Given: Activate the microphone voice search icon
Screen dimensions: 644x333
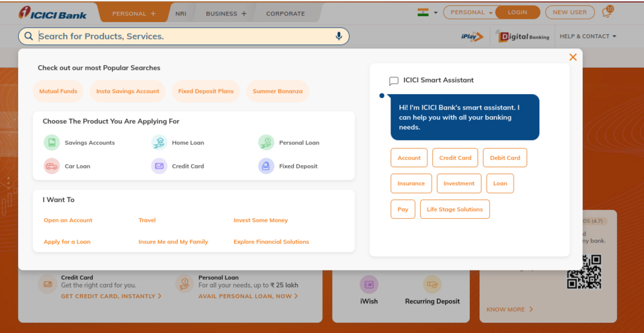Looking at the screenshot, I should (x=339, y=36).
